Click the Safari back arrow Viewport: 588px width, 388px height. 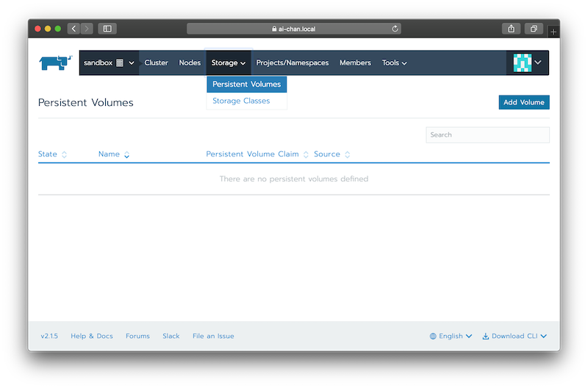[x=73, y=29]
